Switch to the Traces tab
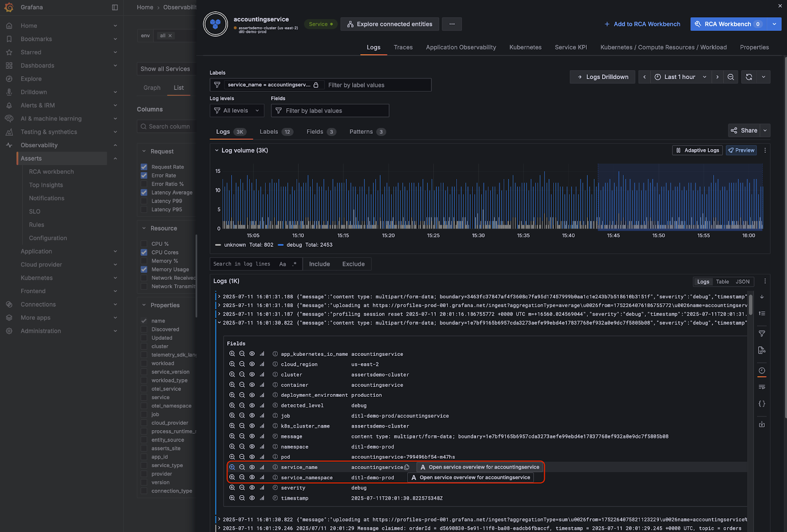 coord(403,47)
